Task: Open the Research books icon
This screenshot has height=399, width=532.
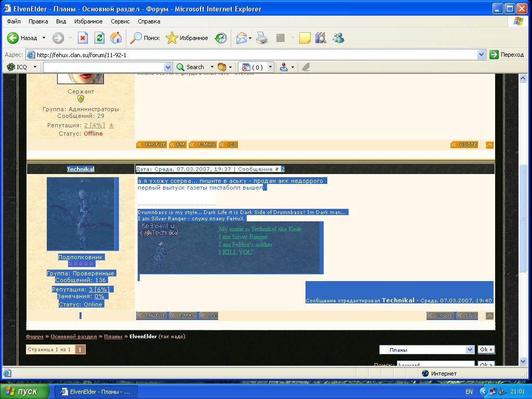Action: (321, 38)
